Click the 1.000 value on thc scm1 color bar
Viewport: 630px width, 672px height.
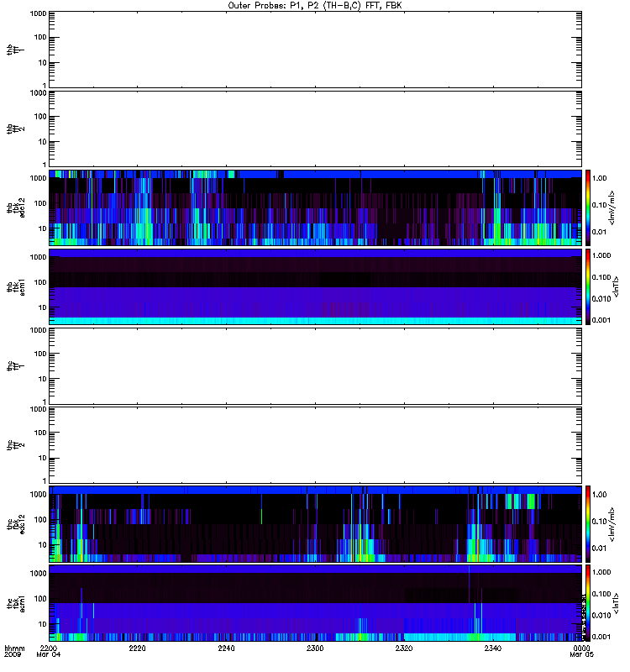pyautogui.click(x=601, y=572)
